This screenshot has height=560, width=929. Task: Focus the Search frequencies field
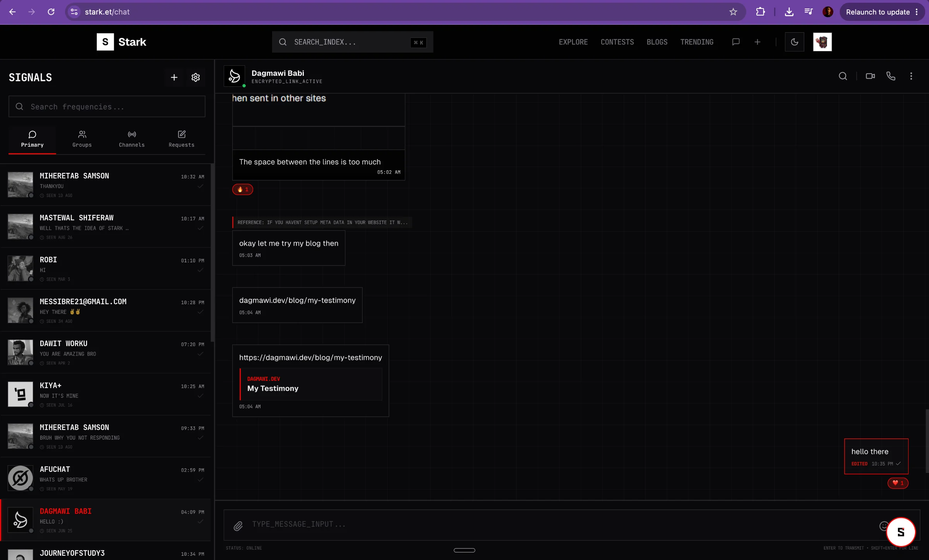pyautogui.click(x=107, y=106)
